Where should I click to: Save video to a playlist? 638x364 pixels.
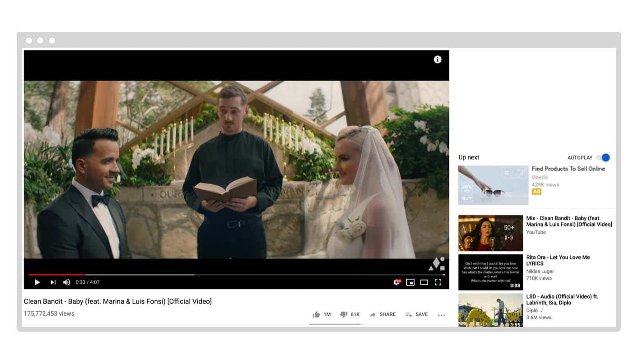click(x=416, y=314)
